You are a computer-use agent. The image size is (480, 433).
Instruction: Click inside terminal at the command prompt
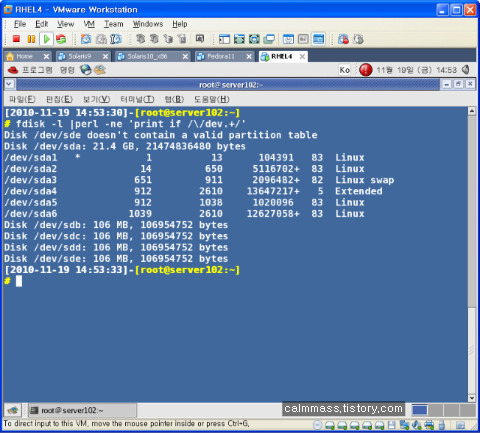pos(19,281)
